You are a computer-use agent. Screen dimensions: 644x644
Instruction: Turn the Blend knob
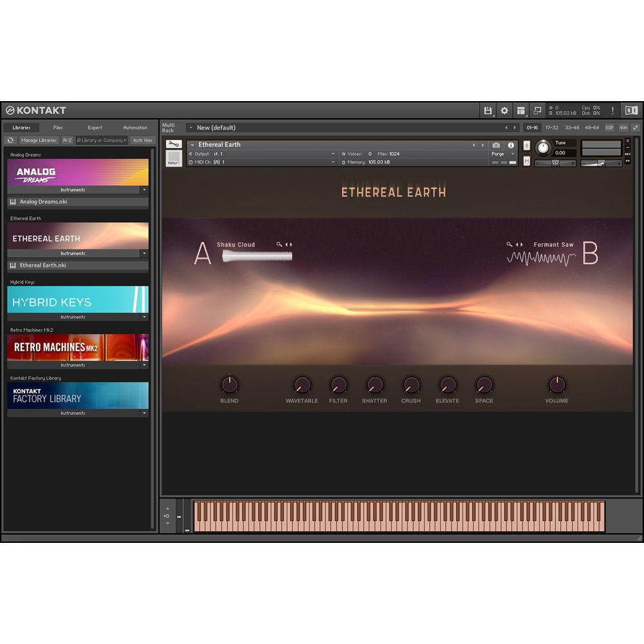(x=230, y=385)
